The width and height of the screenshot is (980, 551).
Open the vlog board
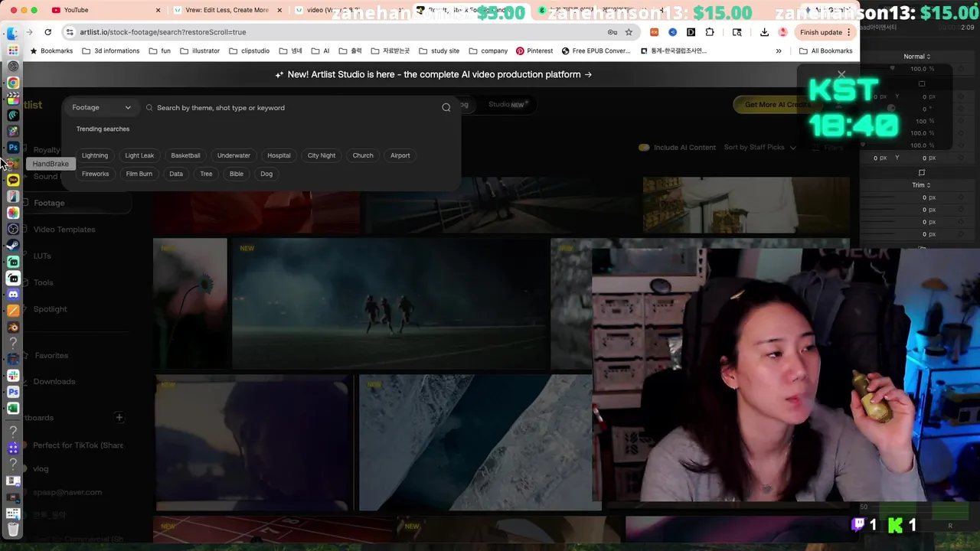pos(41,469)
